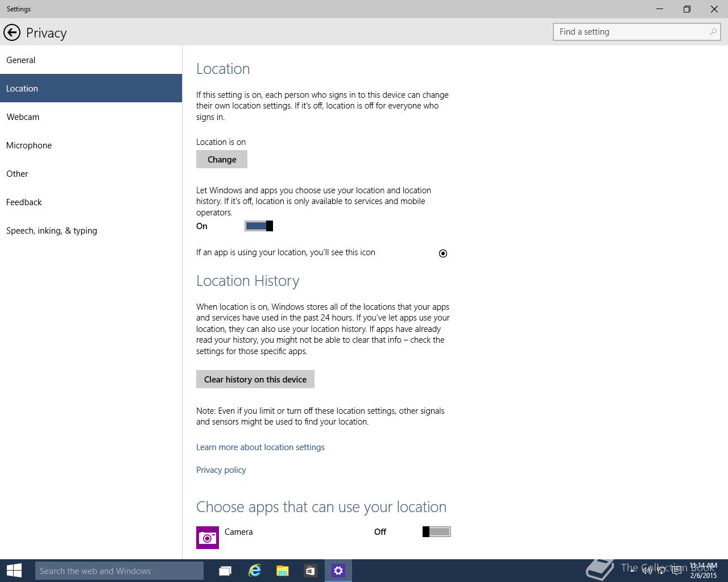Open the Windows Start menu
The height and width of the screenshot is (582, 728).
tap(14, 571)
